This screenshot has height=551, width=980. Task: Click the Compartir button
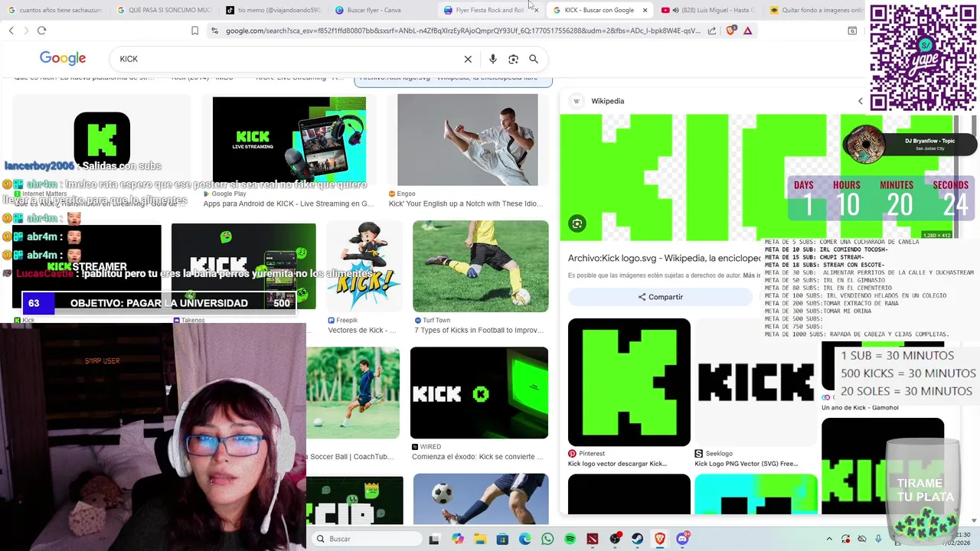660,297
